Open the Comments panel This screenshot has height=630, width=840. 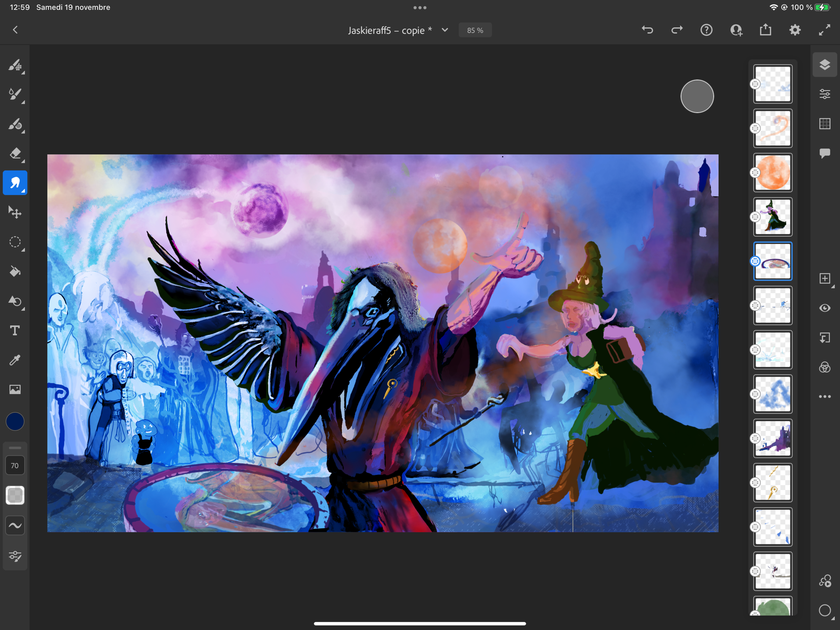[825, 153]
